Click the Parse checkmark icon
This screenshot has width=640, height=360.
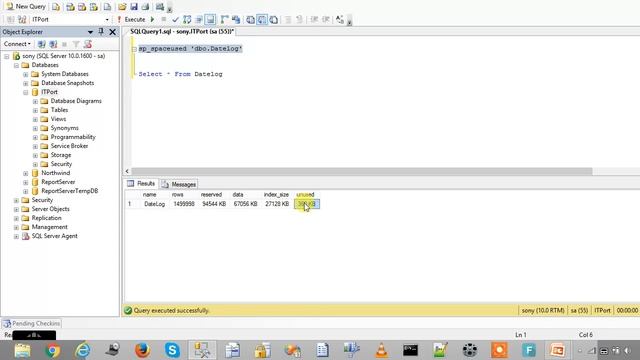pyautogui.click(x=175, y=19)
